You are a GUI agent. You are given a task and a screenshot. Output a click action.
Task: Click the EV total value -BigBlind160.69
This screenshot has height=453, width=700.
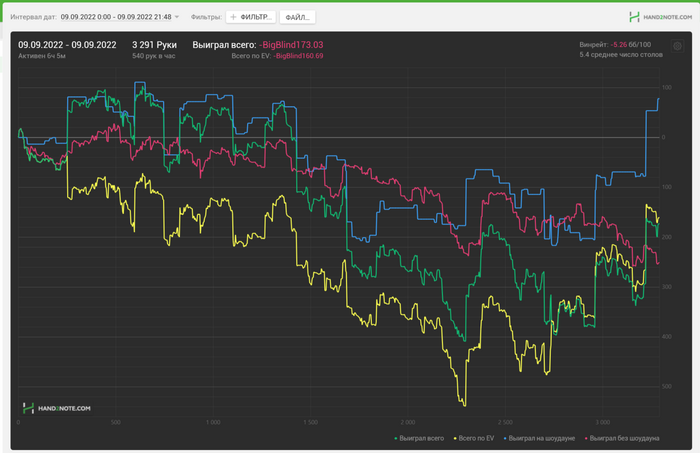298,56
